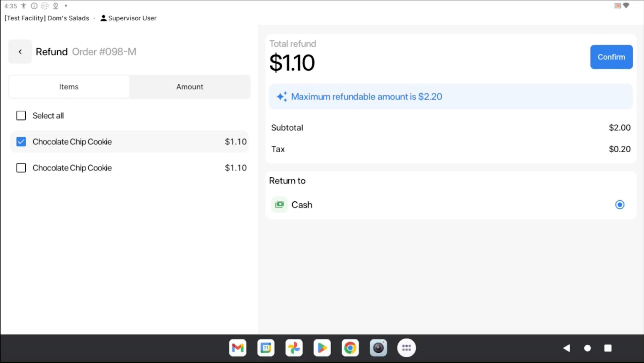
Task: Check the Select all checkbox
Action: pos(21,116)
